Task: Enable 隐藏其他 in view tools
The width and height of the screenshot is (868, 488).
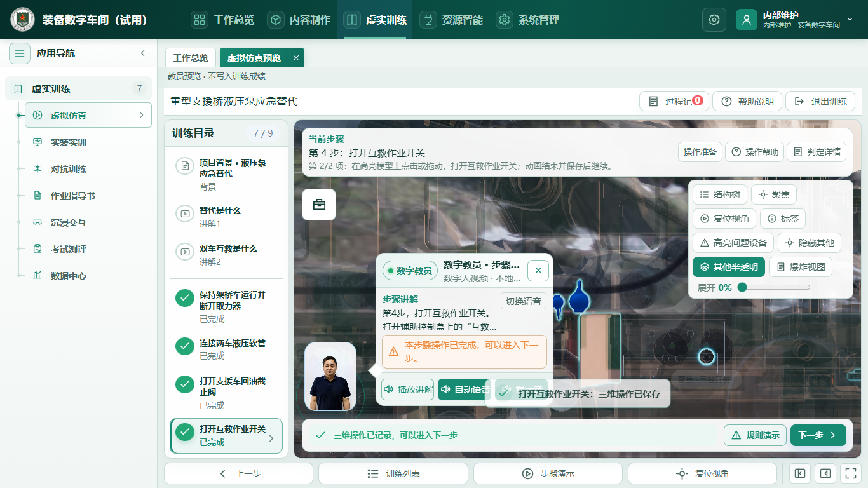Action: click(810, 243)
